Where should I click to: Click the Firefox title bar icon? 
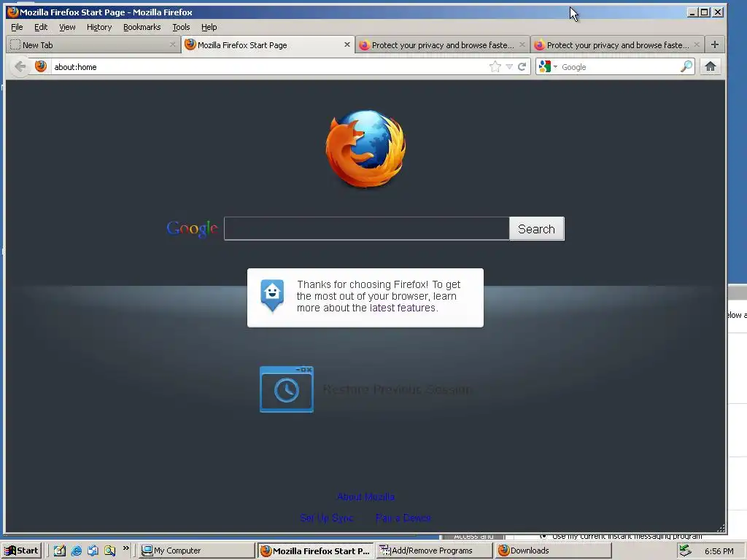tap(13, 12)
